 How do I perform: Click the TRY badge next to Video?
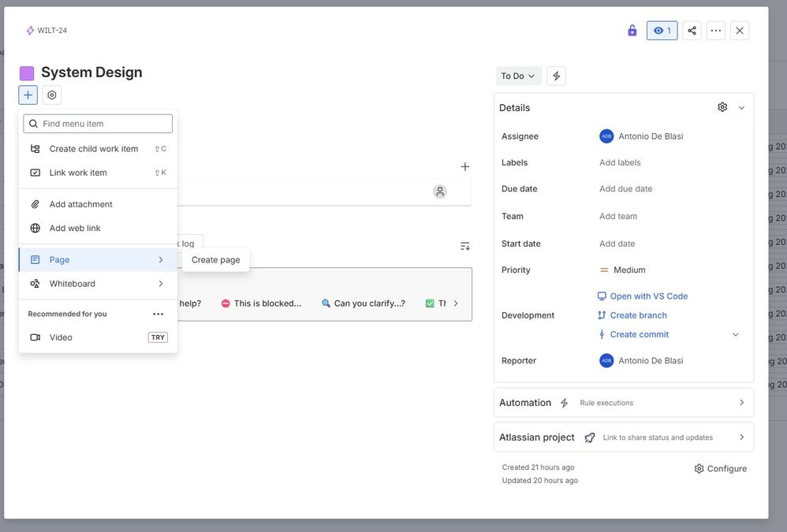click(158, 337)
